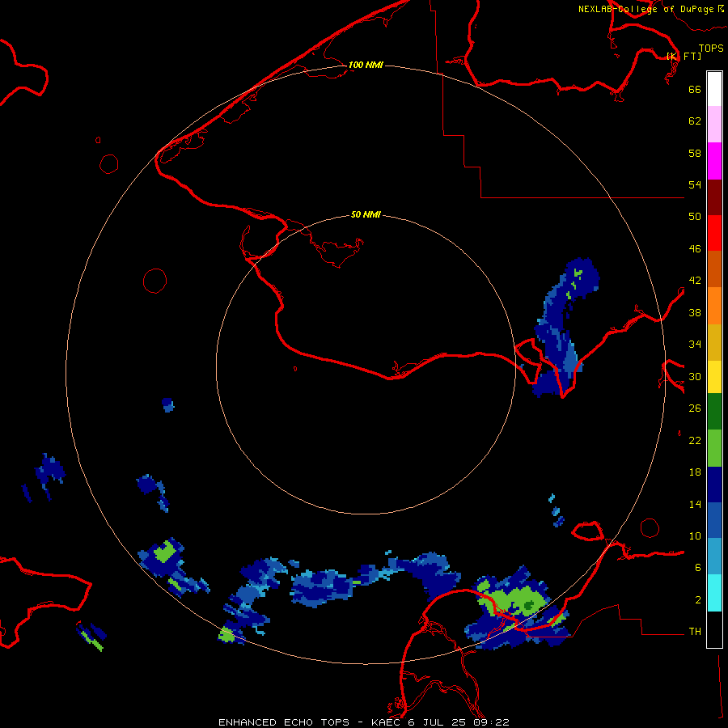The image size is (728, 728).
Task: Click the legend value 46
Action: click(x=695, y=249)
